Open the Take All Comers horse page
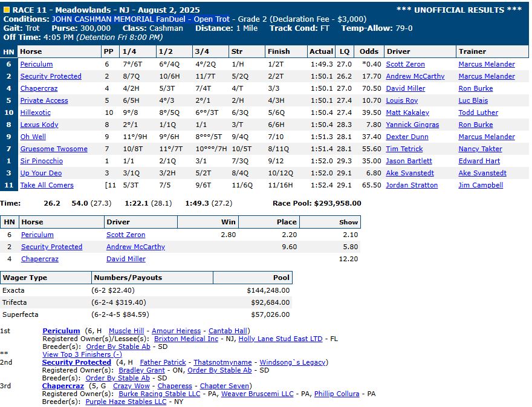Image resolution: width=532 pixels, height=407 pixels. point(47,185)
